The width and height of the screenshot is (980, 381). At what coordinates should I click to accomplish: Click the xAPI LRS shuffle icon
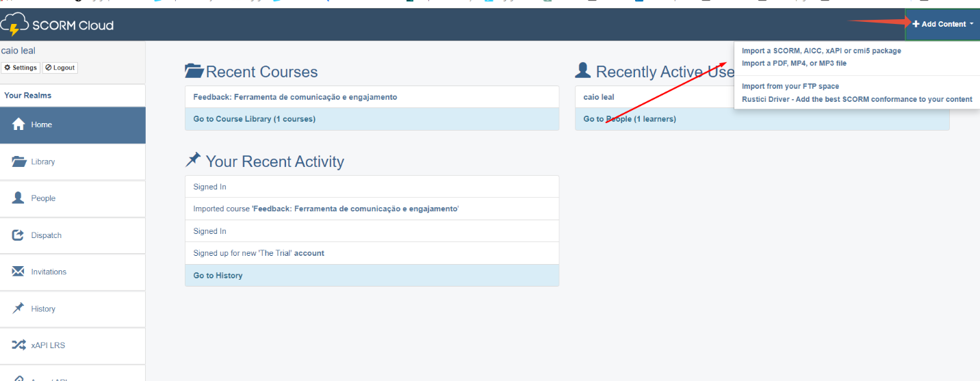(18, 345)
